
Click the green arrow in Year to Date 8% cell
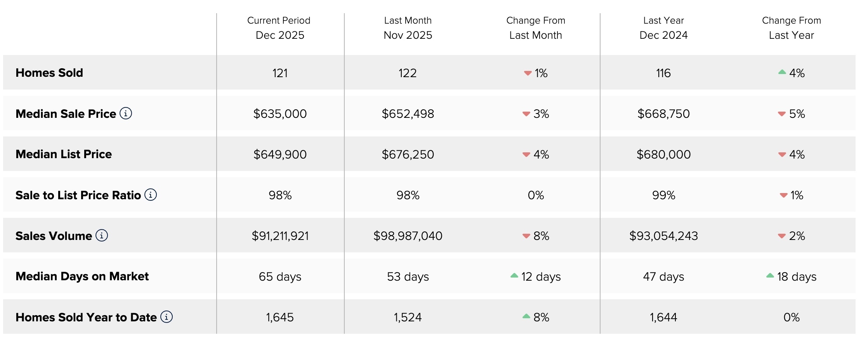tap(526, 316)
